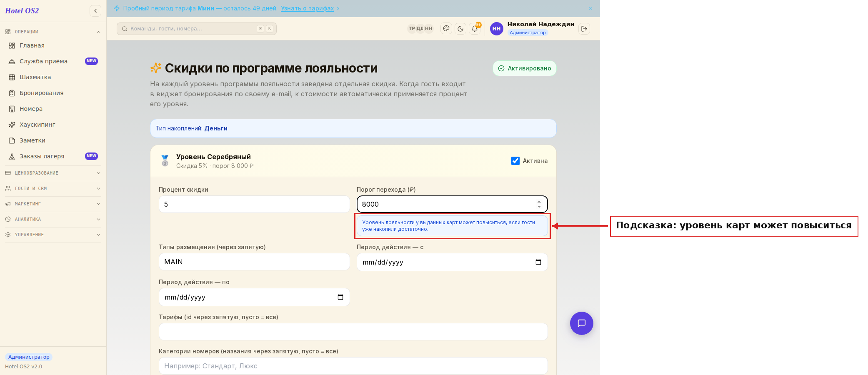The width and height of the screenshot is (868, 375).
Task: Click the Процент скидки field
Action: 254,204
